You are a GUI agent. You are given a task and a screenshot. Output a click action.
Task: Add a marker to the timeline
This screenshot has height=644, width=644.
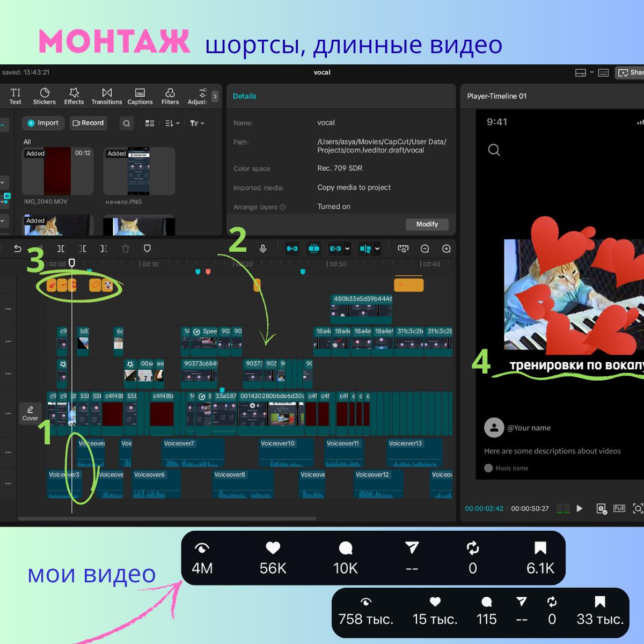(x=147, y=248)
